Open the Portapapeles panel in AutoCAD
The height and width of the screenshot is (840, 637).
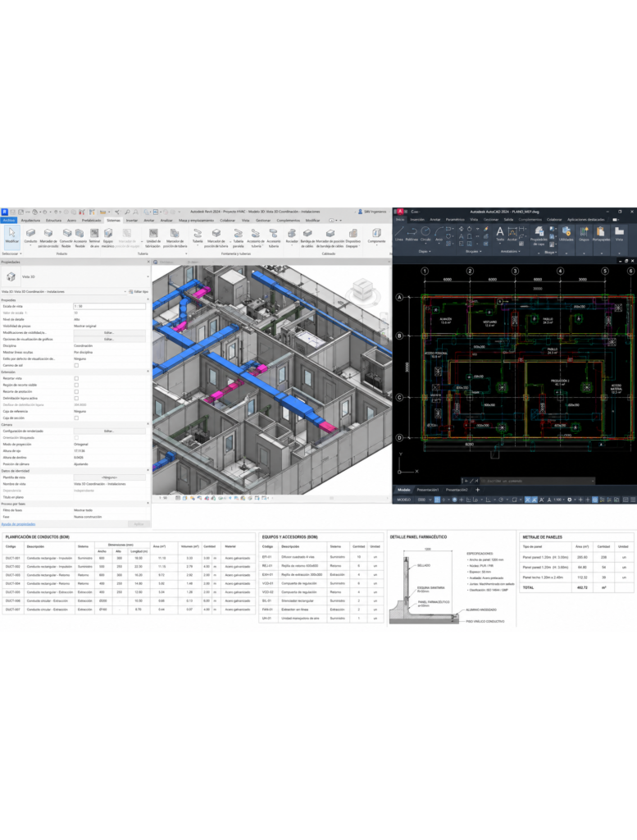(x=601, y=234)
